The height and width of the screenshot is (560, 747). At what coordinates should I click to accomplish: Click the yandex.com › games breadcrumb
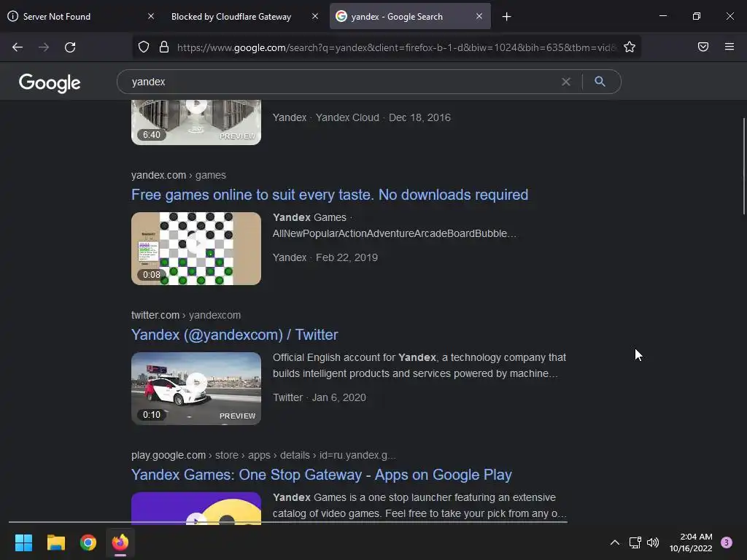click(x=179, y=175)
